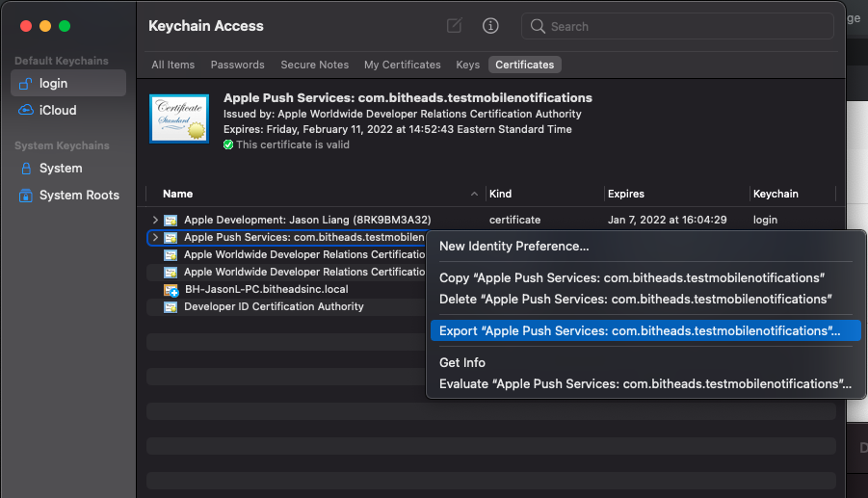The width and height of the screenshot is (868, 498).
Task: Open the Secure Notes tab
Action: [314, 65]
